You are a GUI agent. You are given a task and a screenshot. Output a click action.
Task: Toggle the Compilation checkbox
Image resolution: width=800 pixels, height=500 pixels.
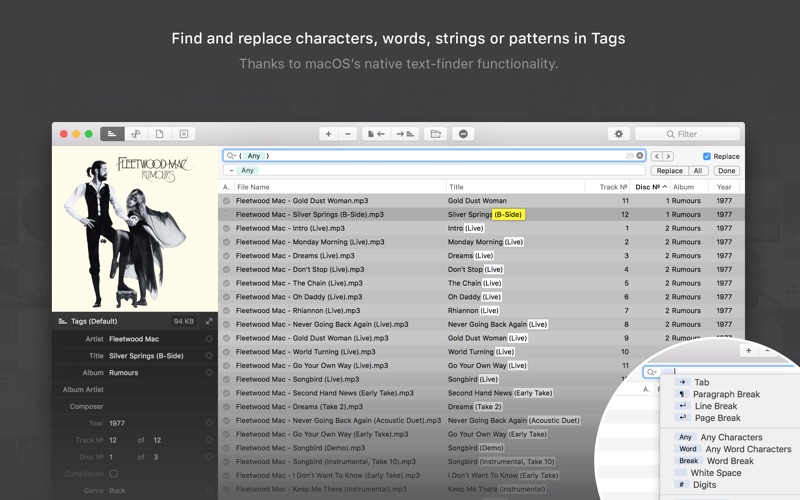[113, 474]
